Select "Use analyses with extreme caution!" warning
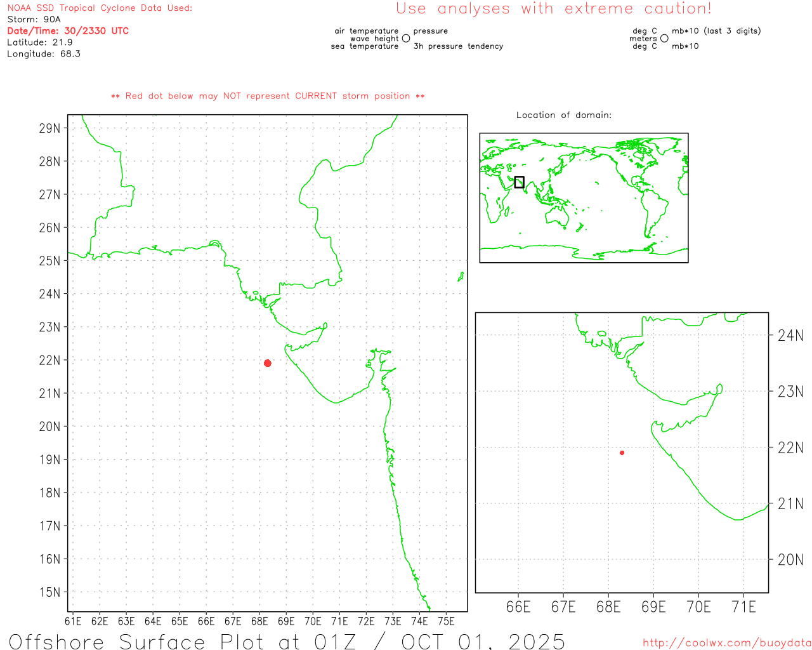The width and height of the screenshot is (812, 650). (x=554, y=9)
